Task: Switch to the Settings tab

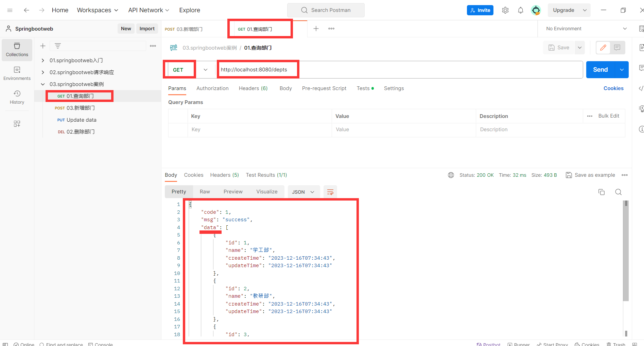Action: coord(394,88)
